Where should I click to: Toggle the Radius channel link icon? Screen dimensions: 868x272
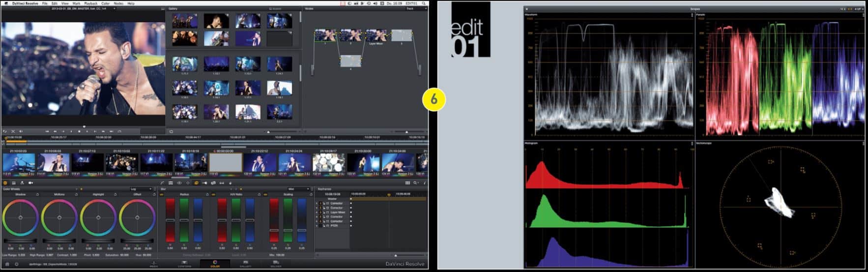point(161,194)
